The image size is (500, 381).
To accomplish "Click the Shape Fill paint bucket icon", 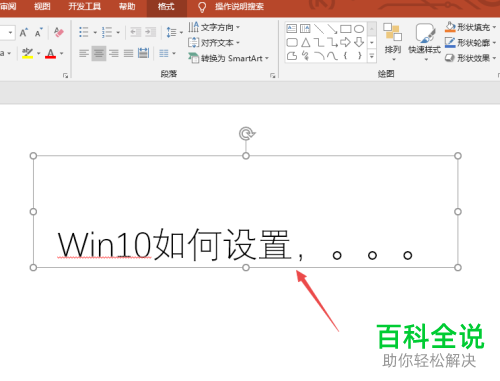I will 450,27.
